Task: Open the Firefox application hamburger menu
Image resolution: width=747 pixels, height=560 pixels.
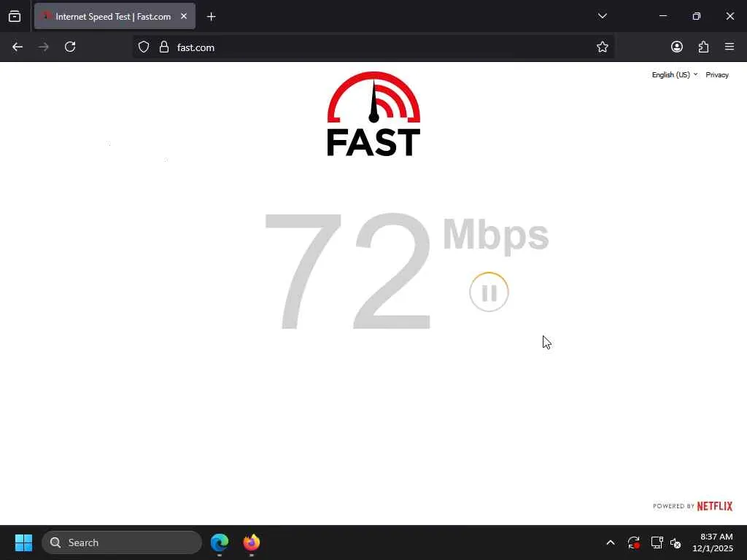Action: pyautogui.click(x=729, y=47)
